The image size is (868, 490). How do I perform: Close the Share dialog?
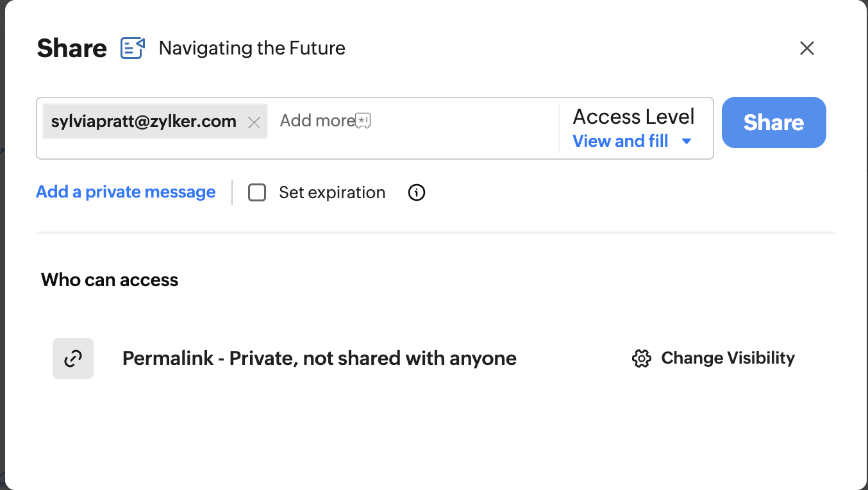pyautogui.click(x=807, y=48)
